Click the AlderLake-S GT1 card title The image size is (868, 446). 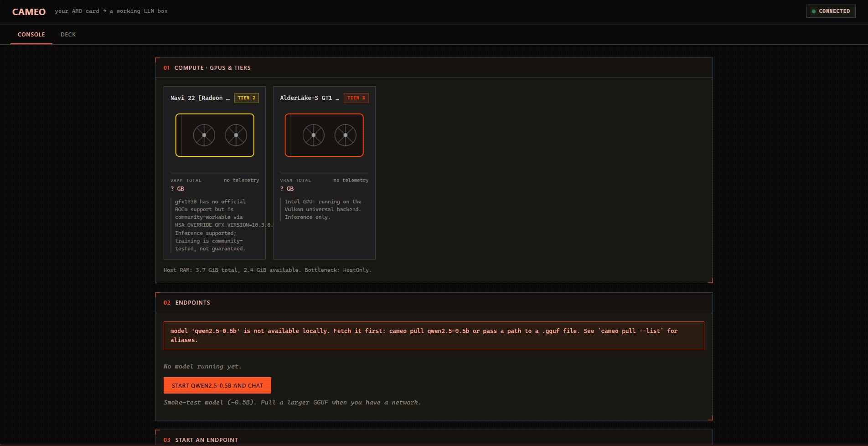tap(310, 98)
